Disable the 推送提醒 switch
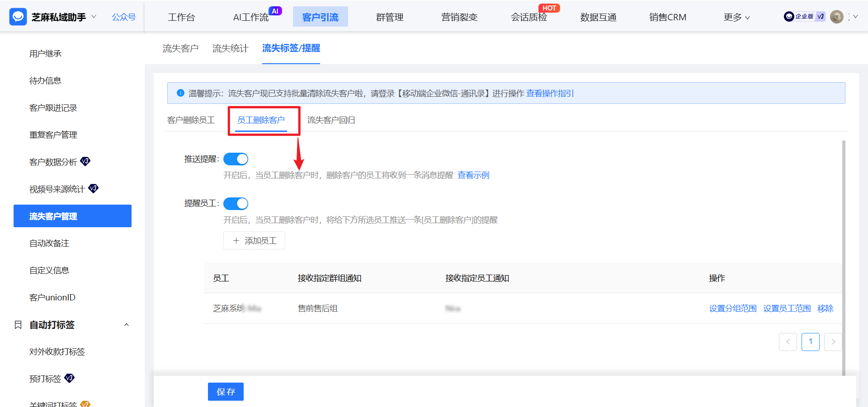This screenshot has height=407, width=868. [x=236, y=159]
